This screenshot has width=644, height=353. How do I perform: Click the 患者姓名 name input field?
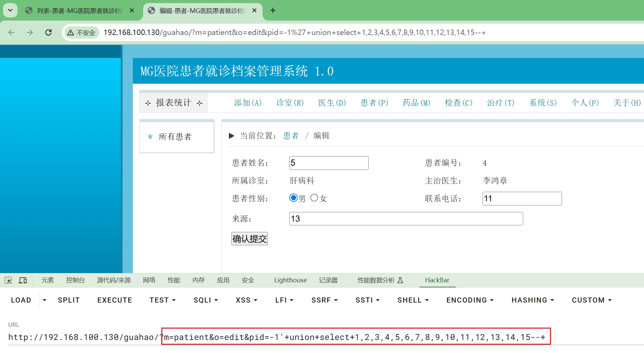(x=329, y=163)
